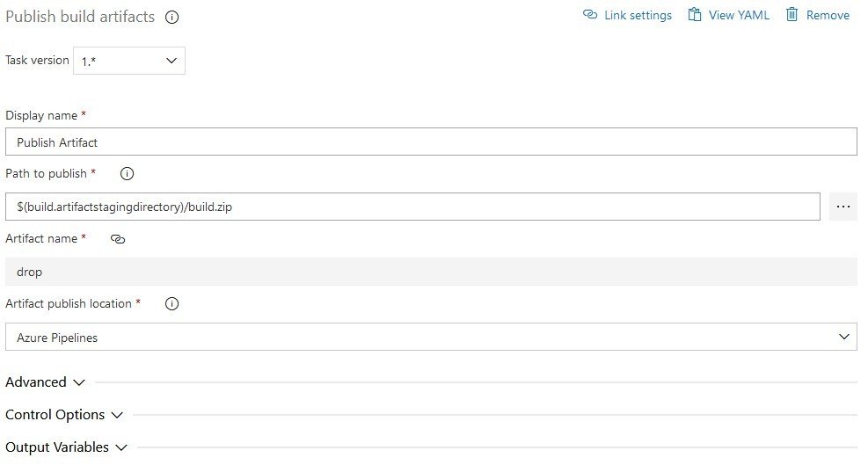This screenshot has height=465, width=868.
Task: Open the Artifact publish location dropdown
Action: coord(431,338)
